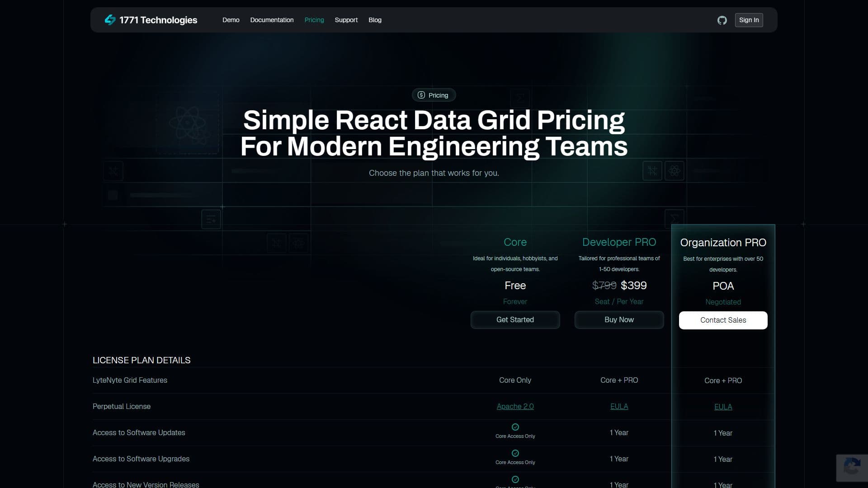Click the reCAPTCHA badge icon
The image size is (868, 488).
pos(852,467)
